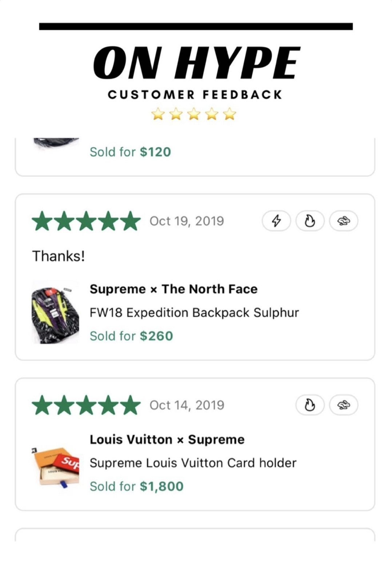392x582 pixels.
Task: Click the card holder product thumbnail
Action: tap(55, 467)
